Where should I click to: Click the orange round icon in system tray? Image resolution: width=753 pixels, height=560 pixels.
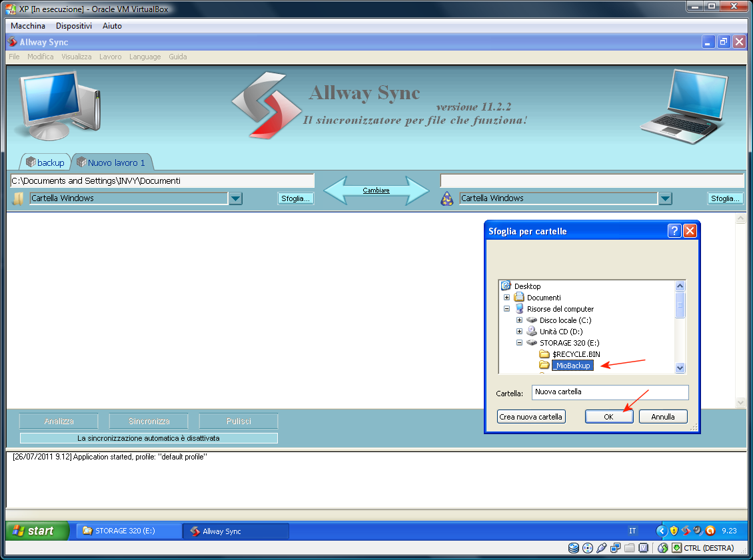710,531
